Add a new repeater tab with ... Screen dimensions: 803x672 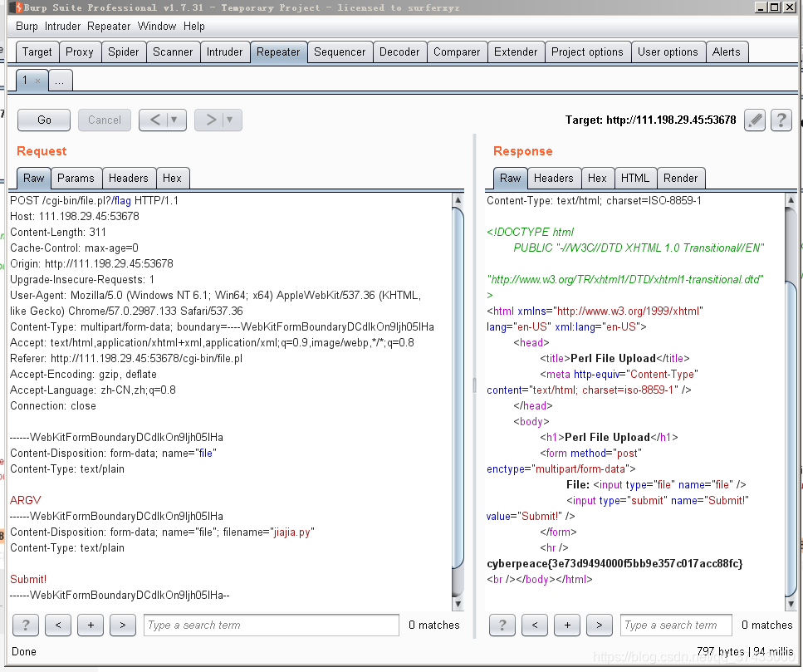60,81
